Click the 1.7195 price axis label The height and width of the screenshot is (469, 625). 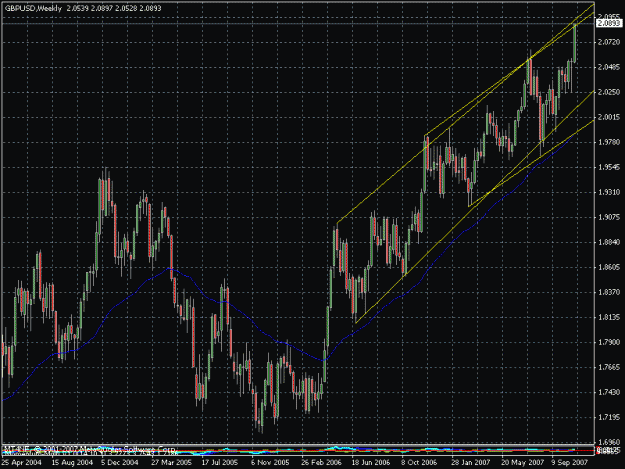(609, 418)
